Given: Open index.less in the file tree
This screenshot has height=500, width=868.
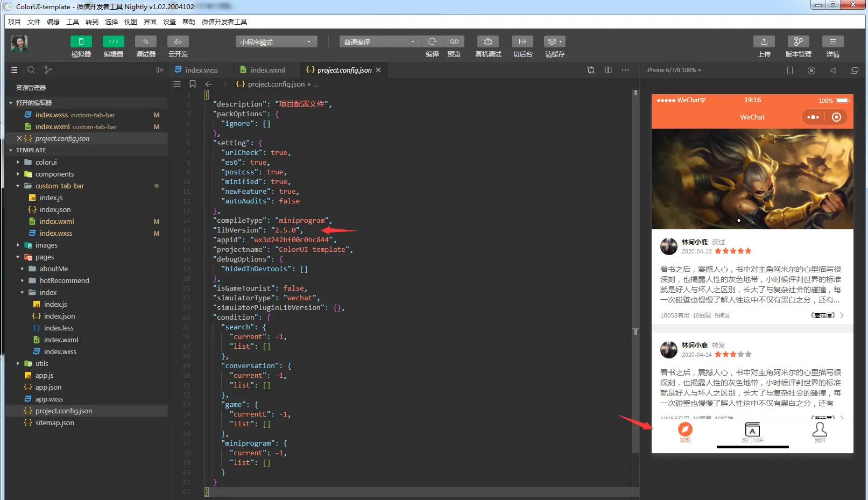Looking at the screenshot, I should (x=86, y=328).
